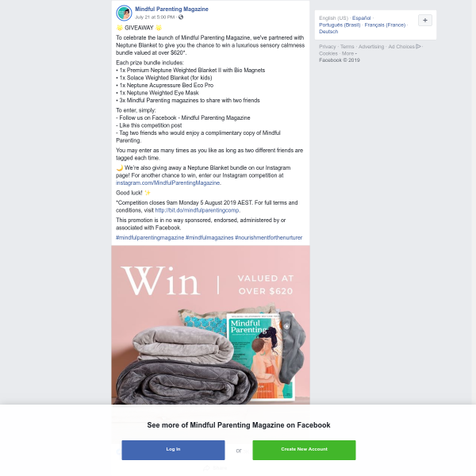
Task: Click the #nourishmentforthenurturer hashtag
Action: [269, 237]
